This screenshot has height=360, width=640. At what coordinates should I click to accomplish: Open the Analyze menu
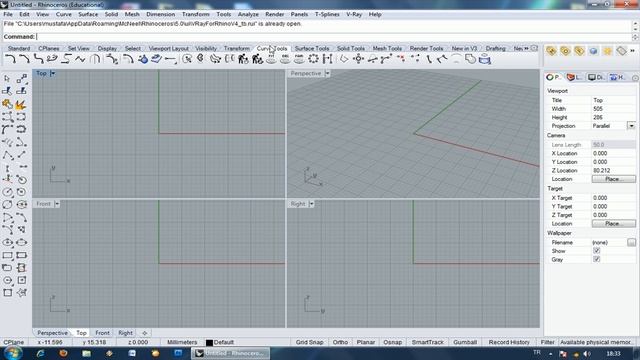(248, 14)
